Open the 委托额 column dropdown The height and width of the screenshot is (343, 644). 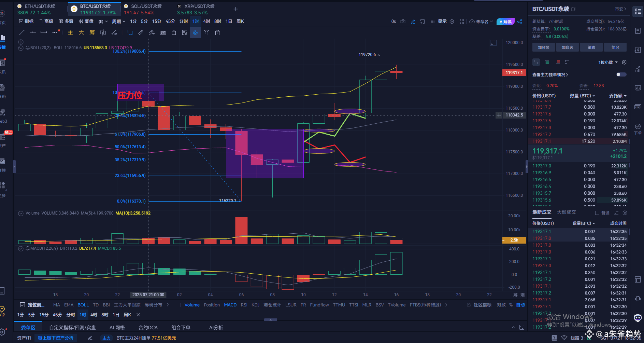click(x=618, y=96)
